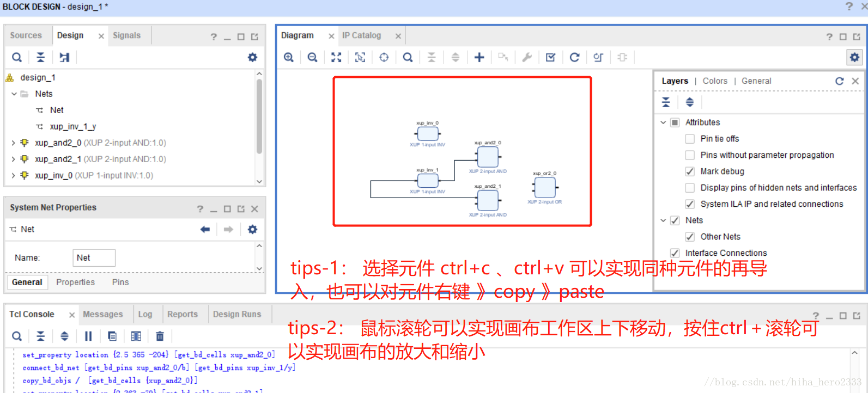Click the copy icon in Tcl Console toolbar
The width and height of the screenshot is (868, 393).
pos(112,336)
